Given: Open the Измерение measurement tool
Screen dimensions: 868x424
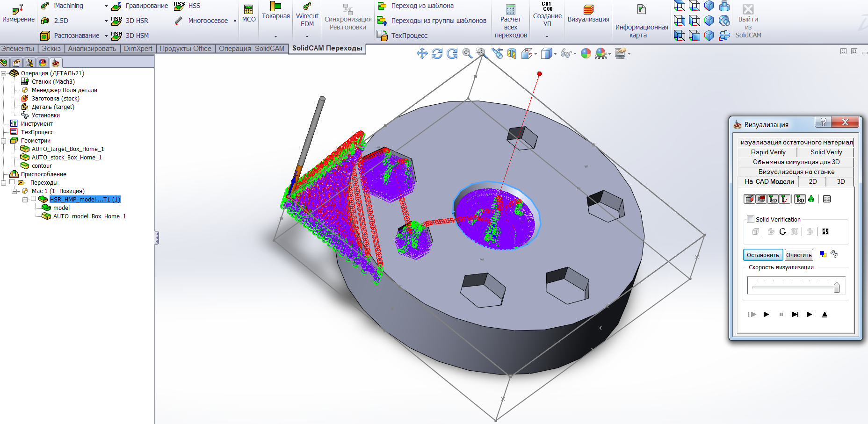Looking at the screenshot, I should pos(18,14).
